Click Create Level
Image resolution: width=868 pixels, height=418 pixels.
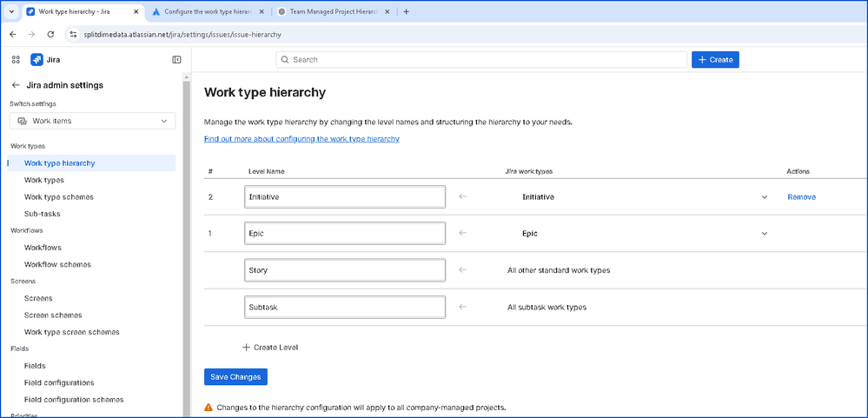coord(271,348)
